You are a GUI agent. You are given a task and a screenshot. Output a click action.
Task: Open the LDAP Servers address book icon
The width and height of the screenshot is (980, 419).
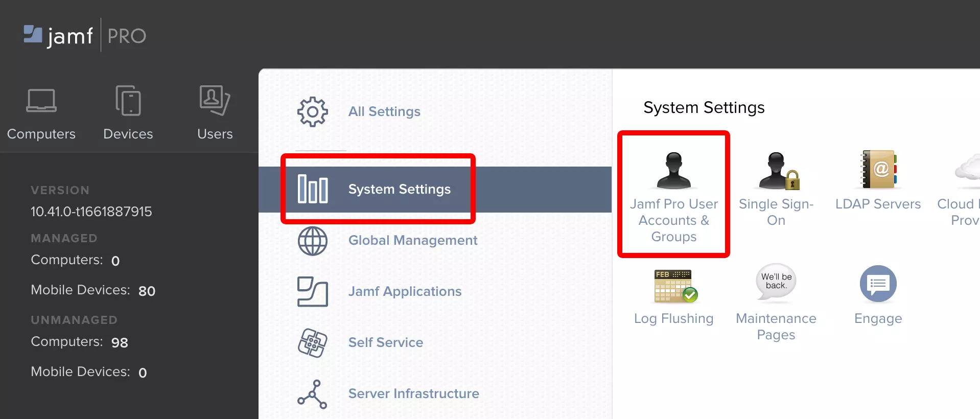[x=879, y=169]
